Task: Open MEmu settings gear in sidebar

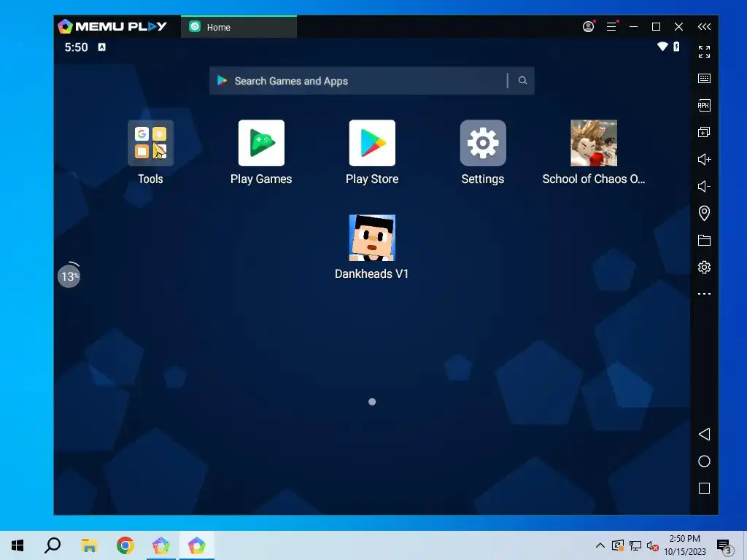Action: [704, 267]
